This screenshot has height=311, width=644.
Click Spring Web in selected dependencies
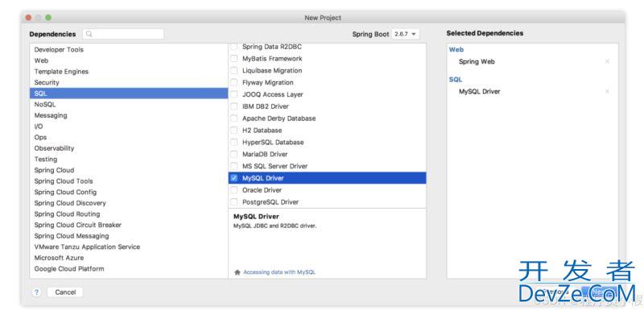tap(477, 61)
